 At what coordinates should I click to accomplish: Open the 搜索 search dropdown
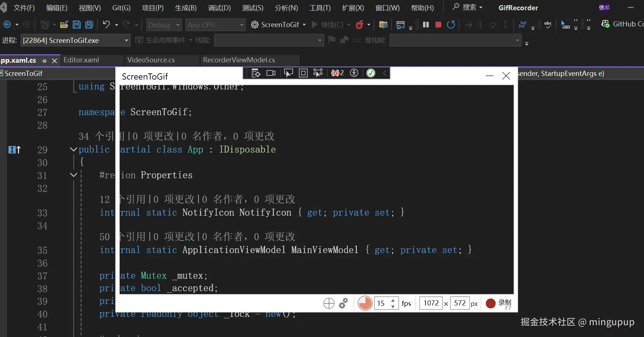[x=467, y=7]
